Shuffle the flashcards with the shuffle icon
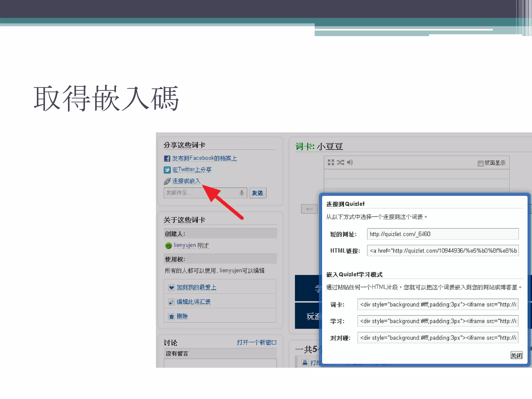Viewport: 532px width, 399px height. (340, 163)
